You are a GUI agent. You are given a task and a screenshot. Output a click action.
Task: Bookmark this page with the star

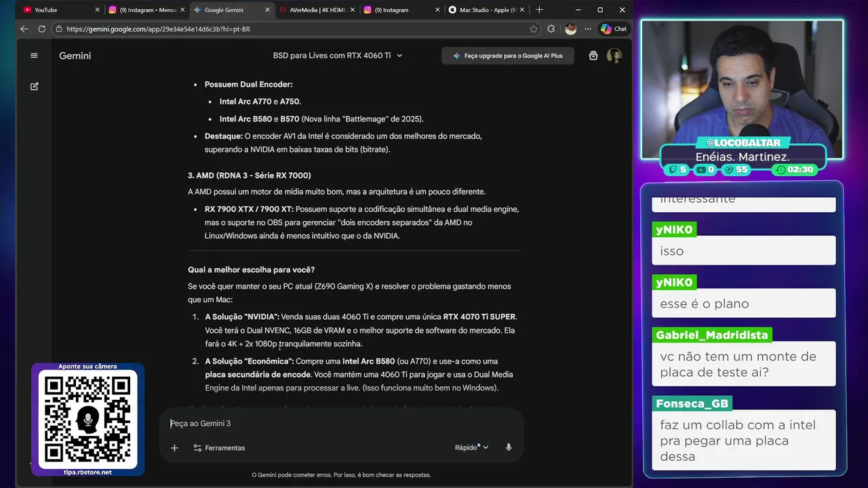point(534,29)
